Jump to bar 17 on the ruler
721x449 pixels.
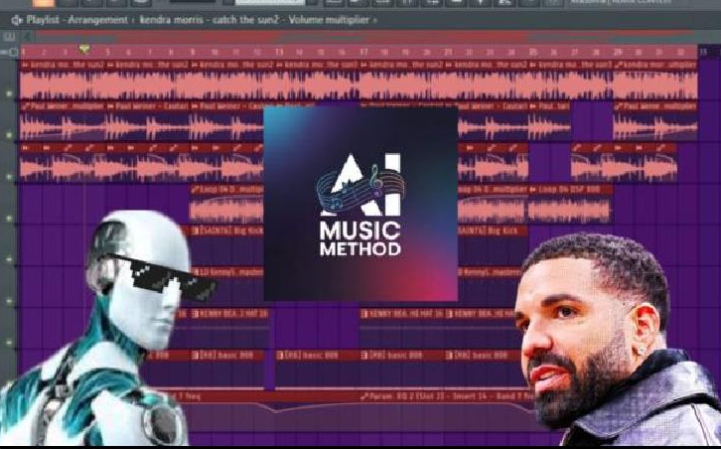click(363, 52)
